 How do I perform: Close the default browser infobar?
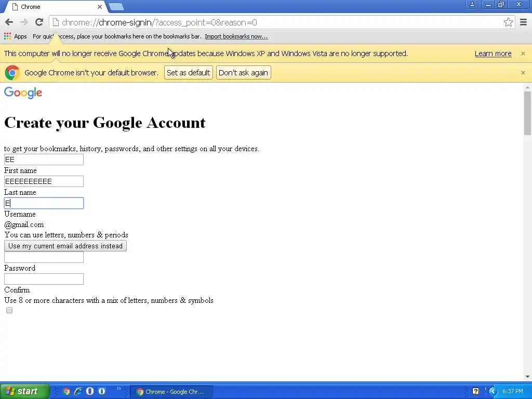[x=523, y=73]
